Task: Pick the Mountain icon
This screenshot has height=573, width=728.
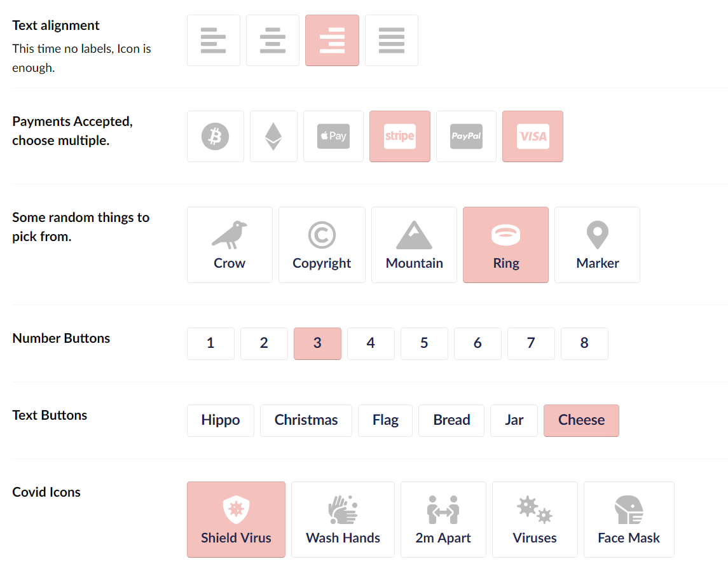Action: (x=414, y=244)
